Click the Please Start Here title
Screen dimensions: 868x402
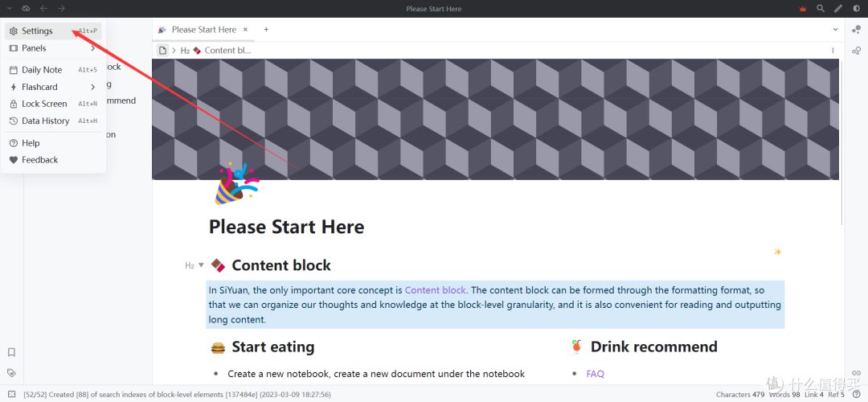(x=286, y=227)
